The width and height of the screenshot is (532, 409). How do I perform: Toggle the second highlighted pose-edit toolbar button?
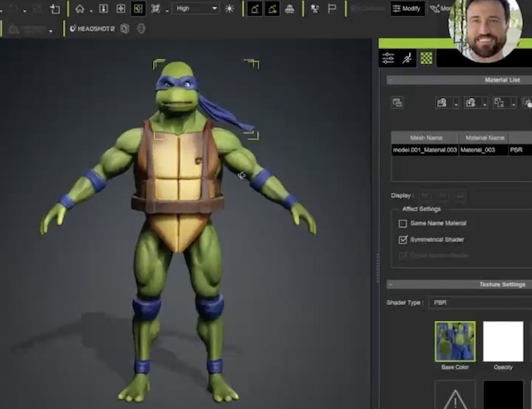[x=272, y=8]
